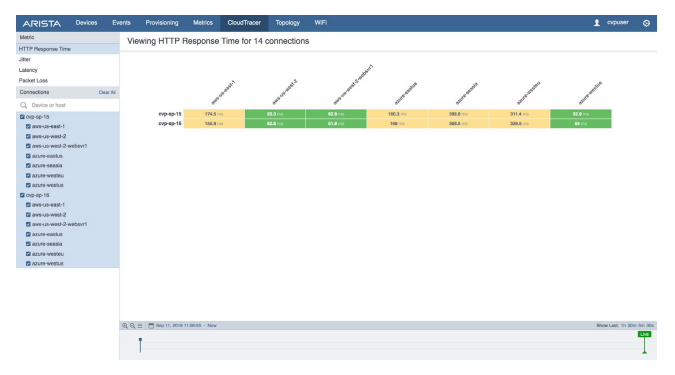Open the Metrics tab
The image size is (675, 375).
(x=203, y=23)
